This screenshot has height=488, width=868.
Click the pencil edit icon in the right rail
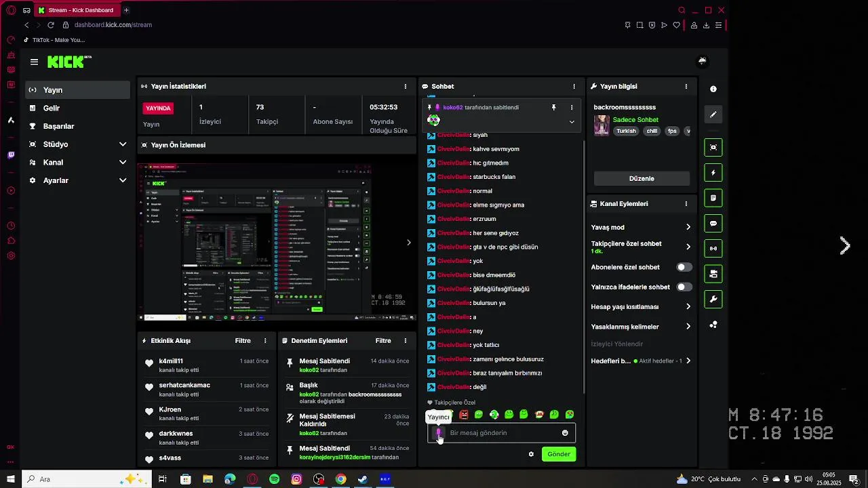click(713, 115)
